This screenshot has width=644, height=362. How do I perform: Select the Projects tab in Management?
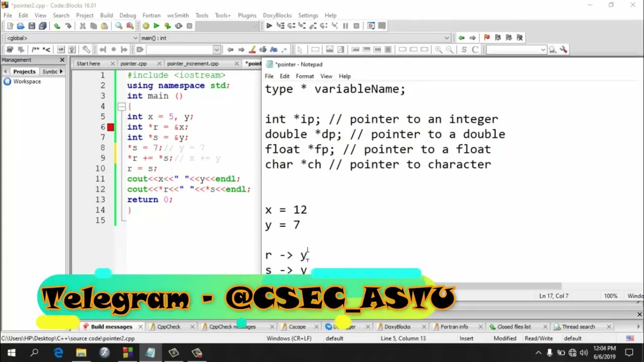[x=24, y=71]
